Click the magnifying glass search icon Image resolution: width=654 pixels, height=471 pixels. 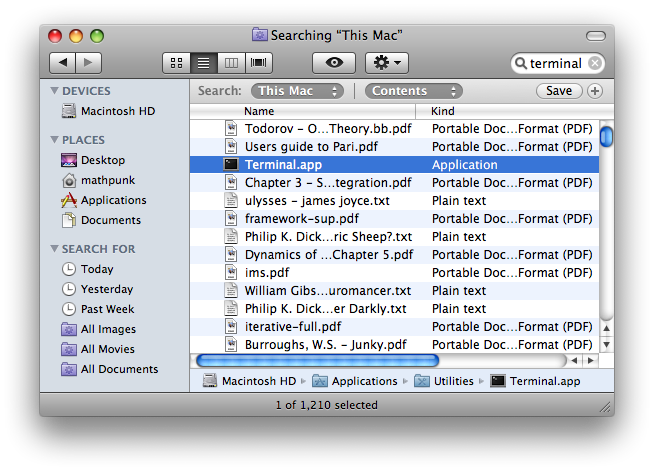(521, 63)
